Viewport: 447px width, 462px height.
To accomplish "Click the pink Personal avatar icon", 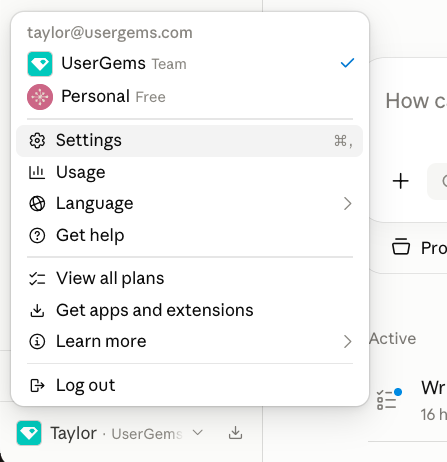I will (40, 97).
